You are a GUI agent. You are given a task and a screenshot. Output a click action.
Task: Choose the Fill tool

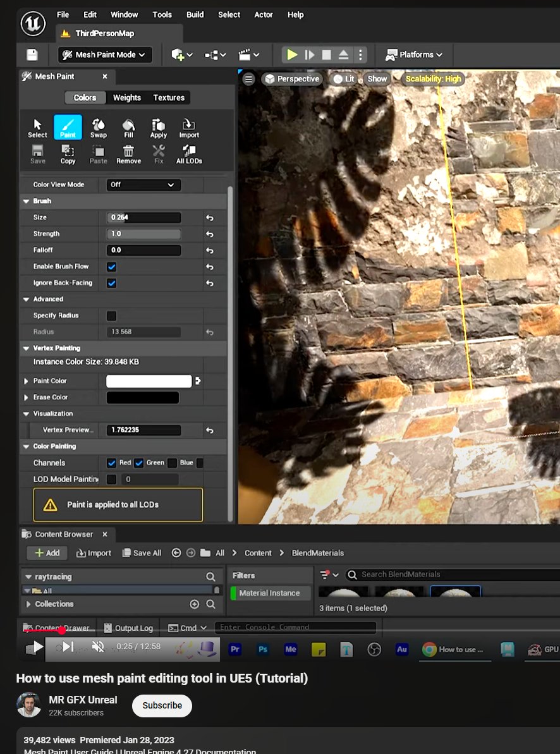click(x=128, y=128)
